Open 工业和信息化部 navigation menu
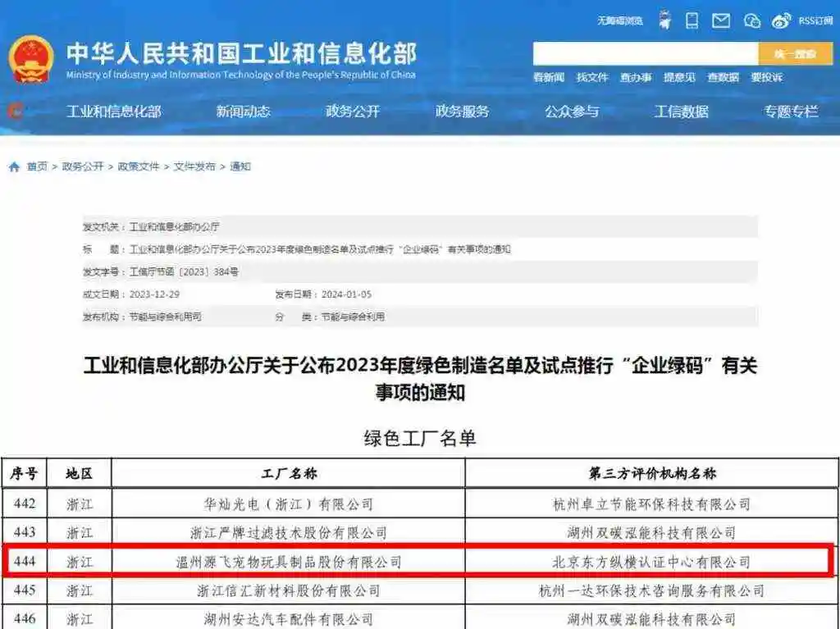 pos(113,112)
